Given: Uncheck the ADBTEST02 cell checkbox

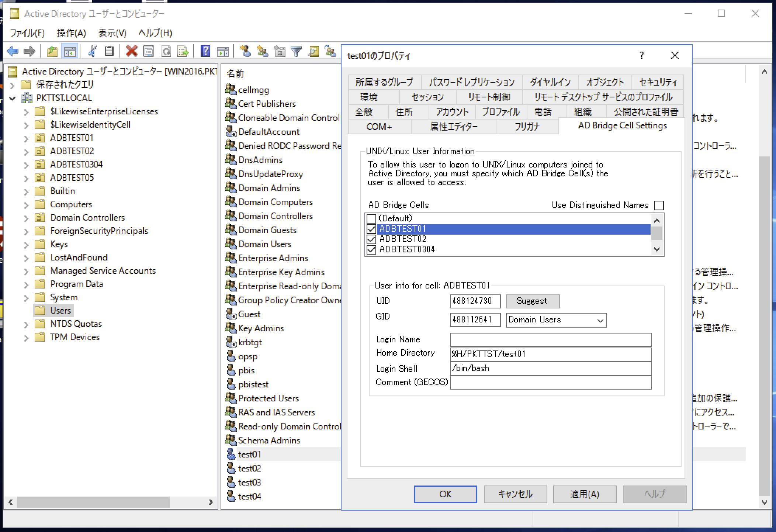Looking at the screenshot, I should pyautogui.click(x=371, y=239).
